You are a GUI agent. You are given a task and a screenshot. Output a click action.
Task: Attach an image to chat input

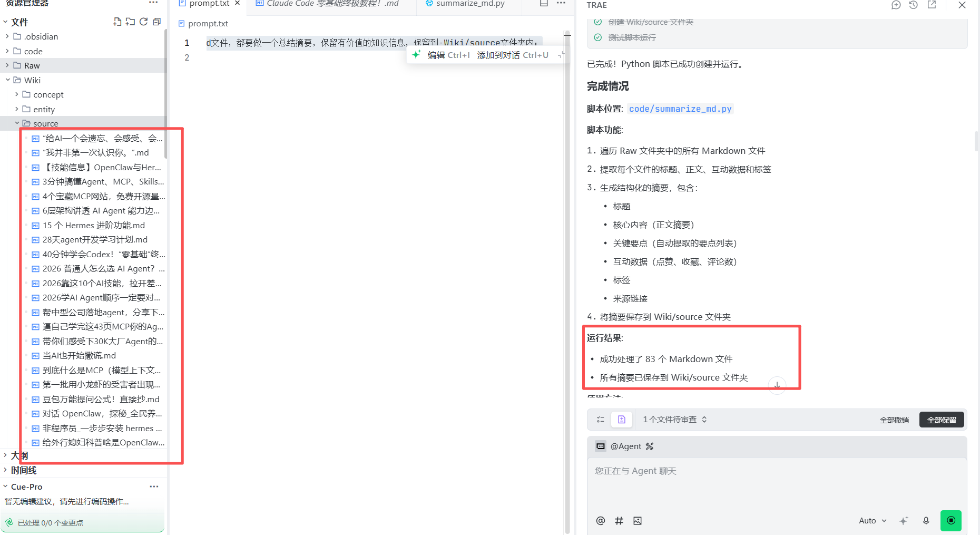pyautogui.click(x=638, y=521)
